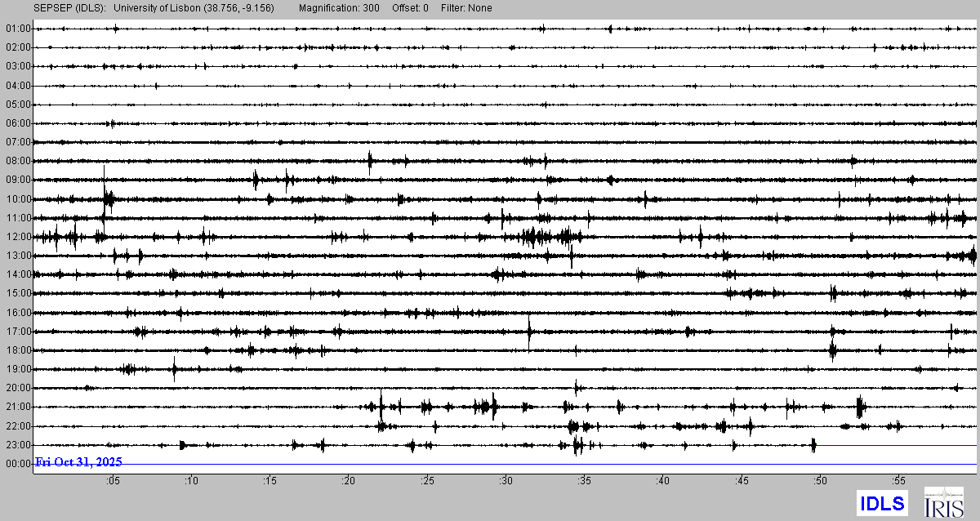Click the Offset: 0 header text
The image size is (980, 521).
click(x=409, y=8)
